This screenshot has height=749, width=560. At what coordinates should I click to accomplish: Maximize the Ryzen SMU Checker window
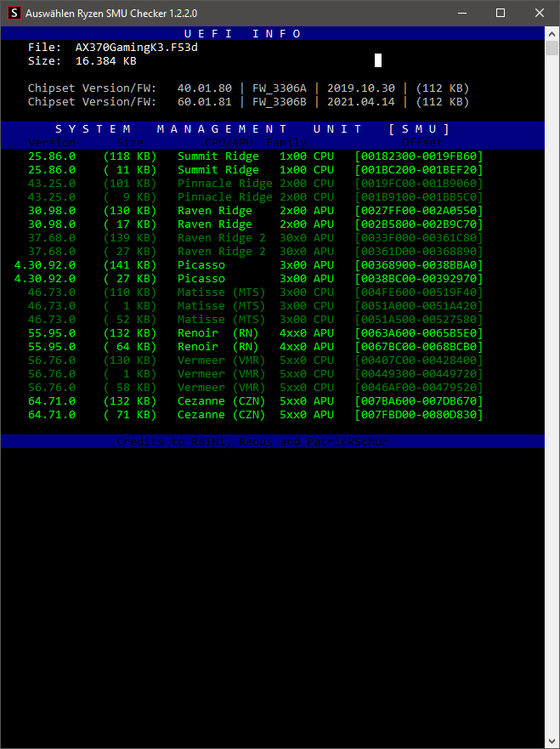point(501,13)
